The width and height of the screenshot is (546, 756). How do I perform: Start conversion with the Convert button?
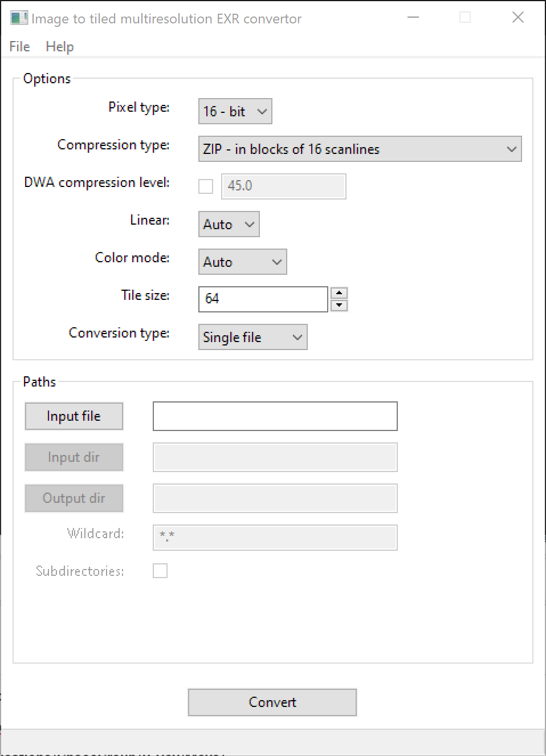272,702
